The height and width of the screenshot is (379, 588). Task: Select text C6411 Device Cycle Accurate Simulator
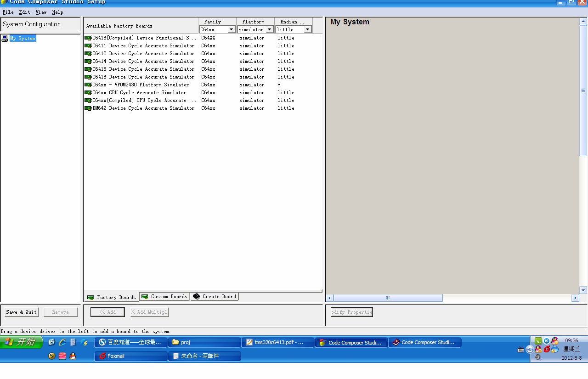[143, 46]
